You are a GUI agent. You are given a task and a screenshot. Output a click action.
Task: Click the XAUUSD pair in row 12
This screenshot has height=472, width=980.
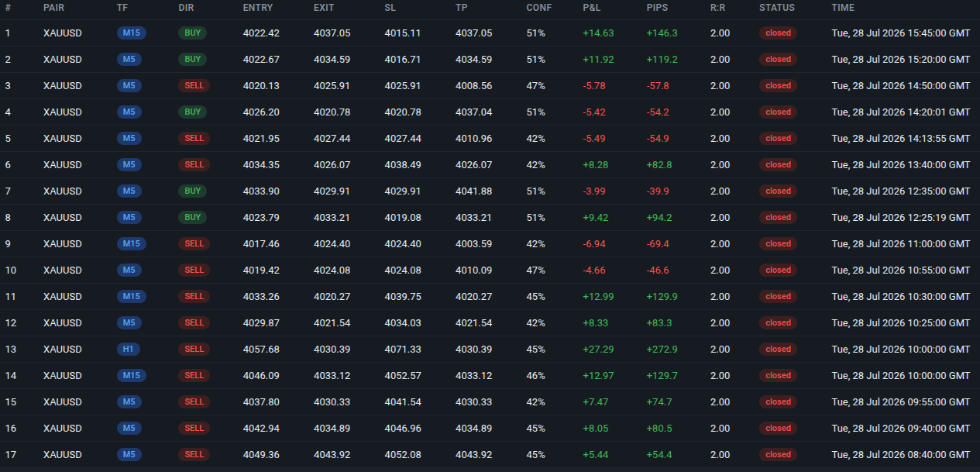point(62,323)
